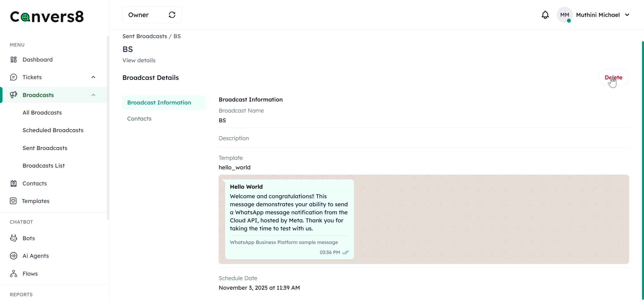Click the Flows nodes icon
Image resolution: width=644 pixels, height=303 pixels.
(14, 274)
